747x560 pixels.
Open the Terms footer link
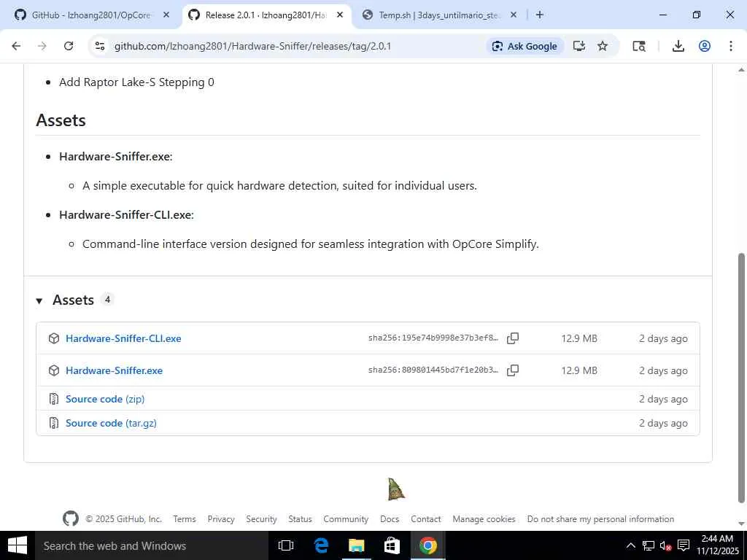[x=185, y=519]
